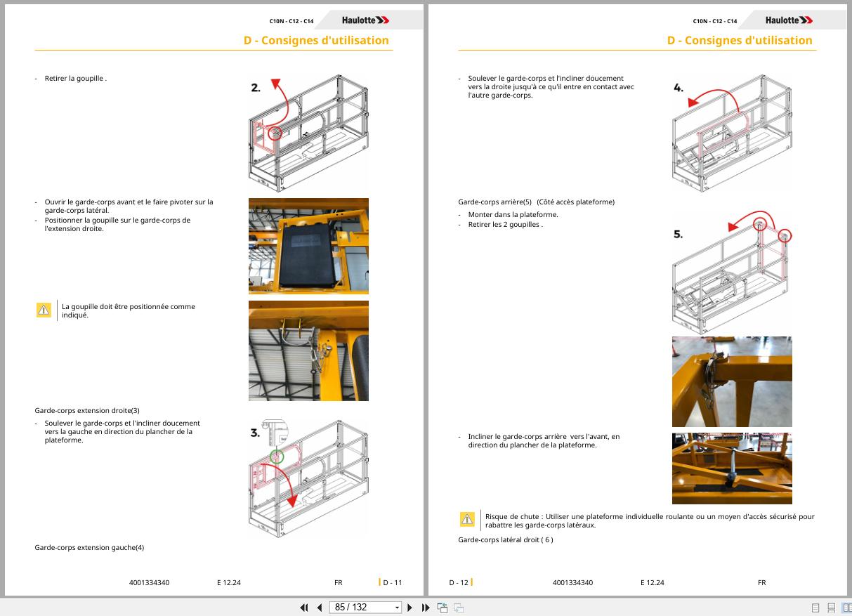
Task: Click 'E 12.24' in right page footer
Action: [x=652, y=582]
